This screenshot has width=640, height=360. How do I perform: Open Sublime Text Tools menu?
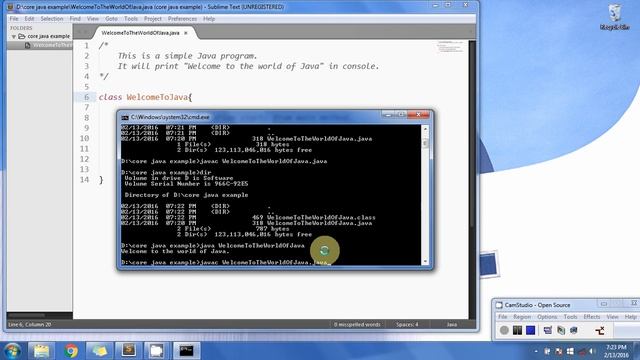131,19
